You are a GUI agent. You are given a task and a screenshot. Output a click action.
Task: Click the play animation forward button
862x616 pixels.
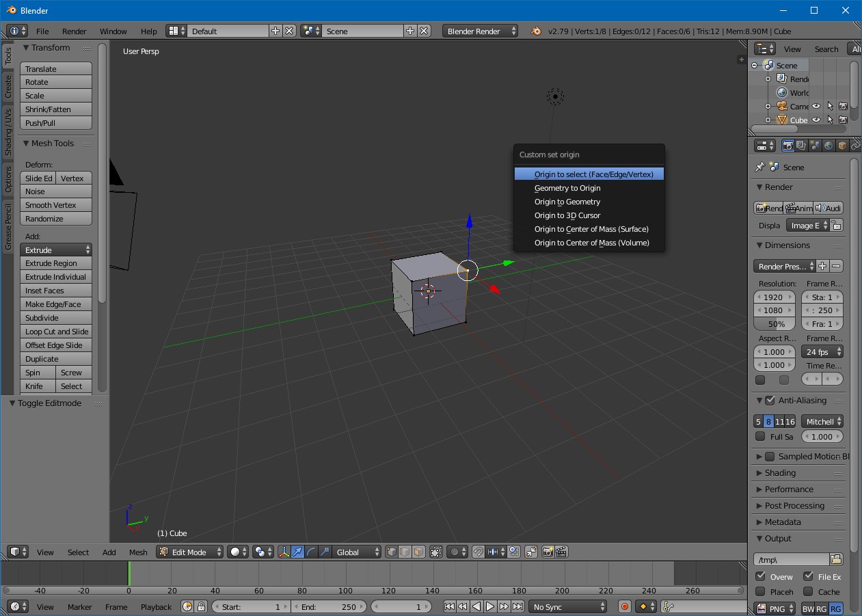(x=490, y=606)
